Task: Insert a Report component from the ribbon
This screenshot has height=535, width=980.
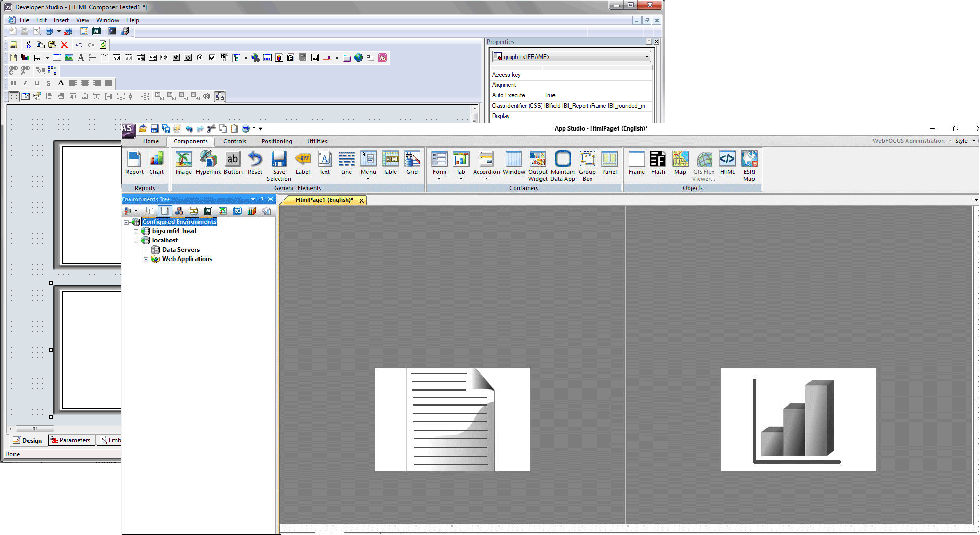Action: (134, 163)
